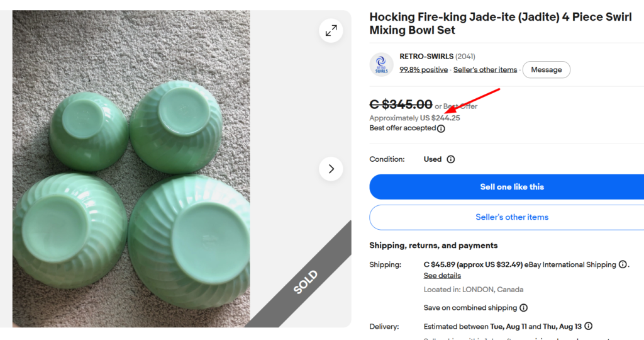Click the seller feedback count (2041)
Image resolution: width=644 pixels, height=340 pixels.
pyautogui.click(x=465, y=56)
